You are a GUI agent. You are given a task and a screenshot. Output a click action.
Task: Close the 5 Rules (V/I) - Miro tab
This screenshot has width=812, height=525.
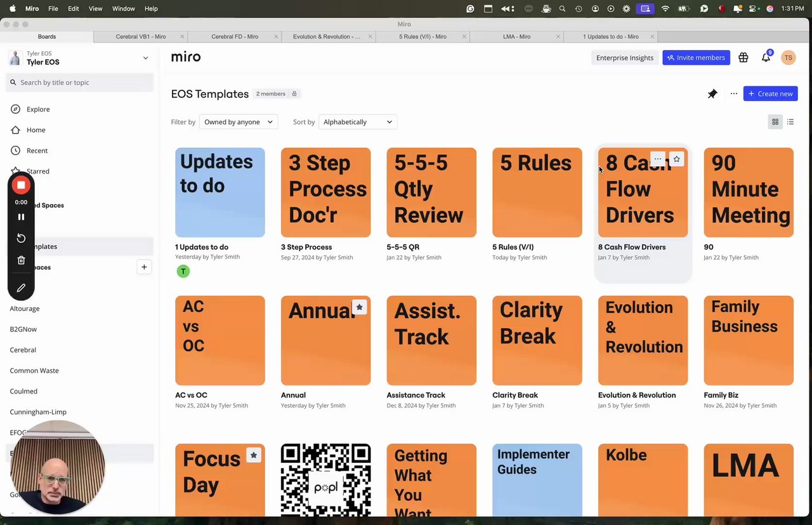(465, 37)
